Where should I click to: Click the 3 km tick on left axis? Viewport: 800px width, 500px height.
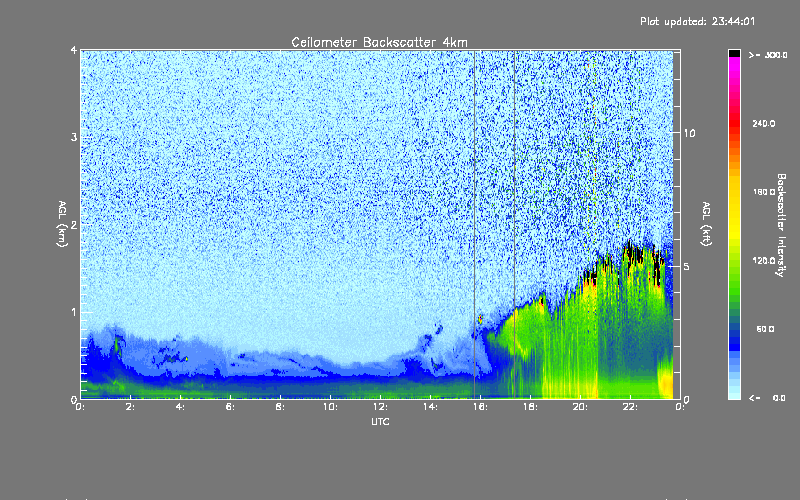(x=73, y=137)
